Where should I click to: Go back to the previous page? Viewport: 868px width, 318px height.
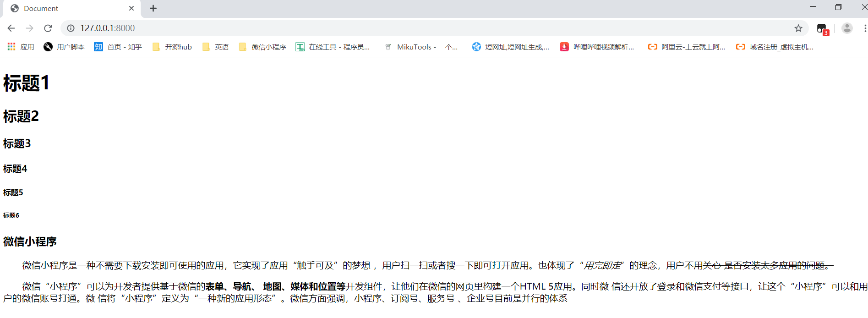point(11,28)
